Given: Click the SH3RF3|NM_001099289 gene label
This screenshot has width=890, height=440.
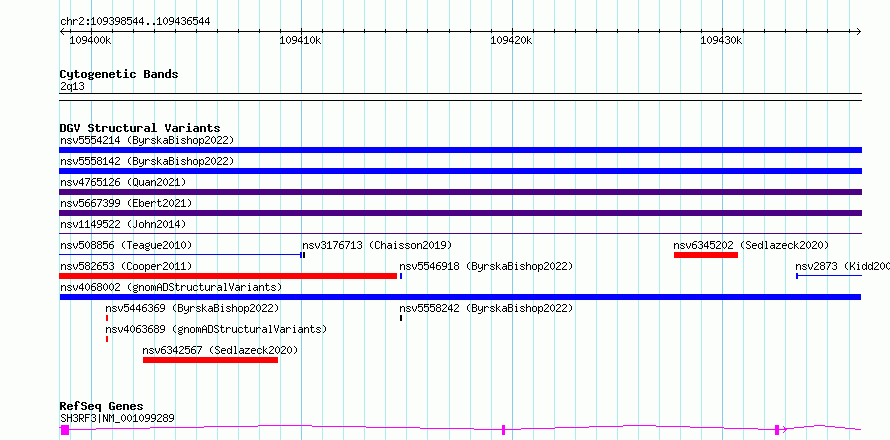Looking at the screenshot, I should click(x=117, y=418).
